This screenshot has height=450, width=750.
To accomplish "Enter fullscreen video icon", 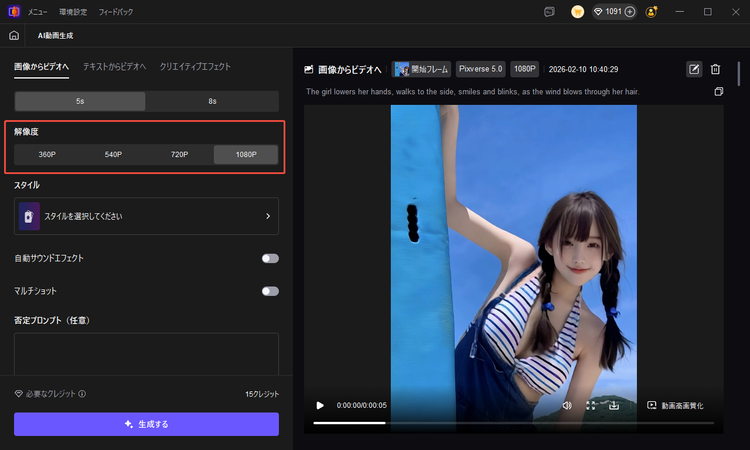I will coord(591,406).
